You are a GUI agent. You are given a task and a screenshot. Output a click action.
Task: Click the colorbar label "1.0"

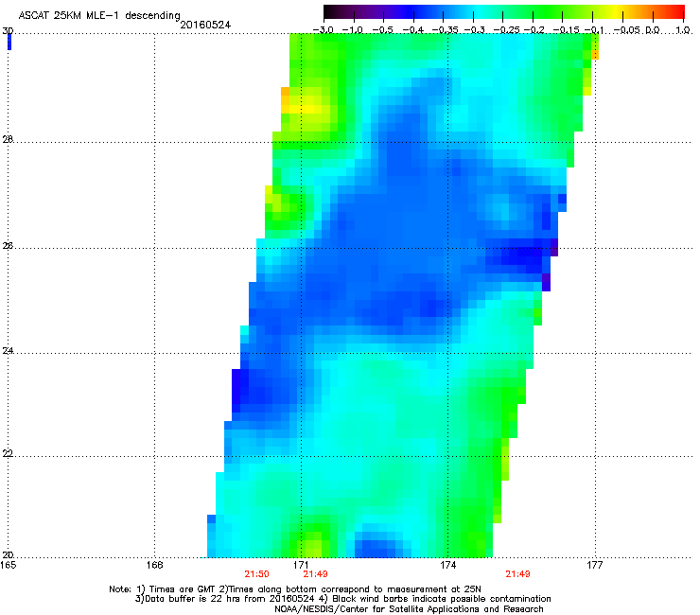tap(683, 30)
